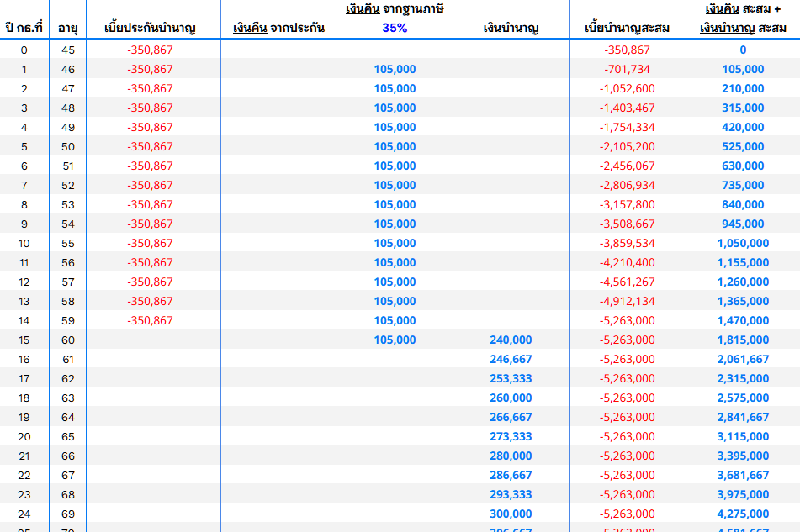Select the blue 0 in the first data row
The image size is (800, 532).
coord(743,50)
